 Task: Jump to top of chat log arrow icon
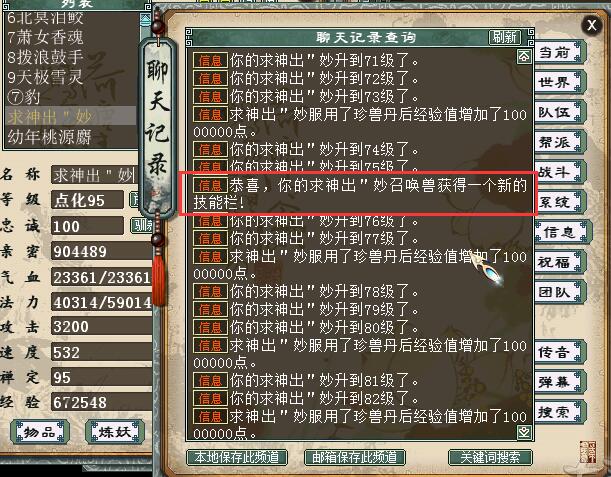click(x=524, y=57)
